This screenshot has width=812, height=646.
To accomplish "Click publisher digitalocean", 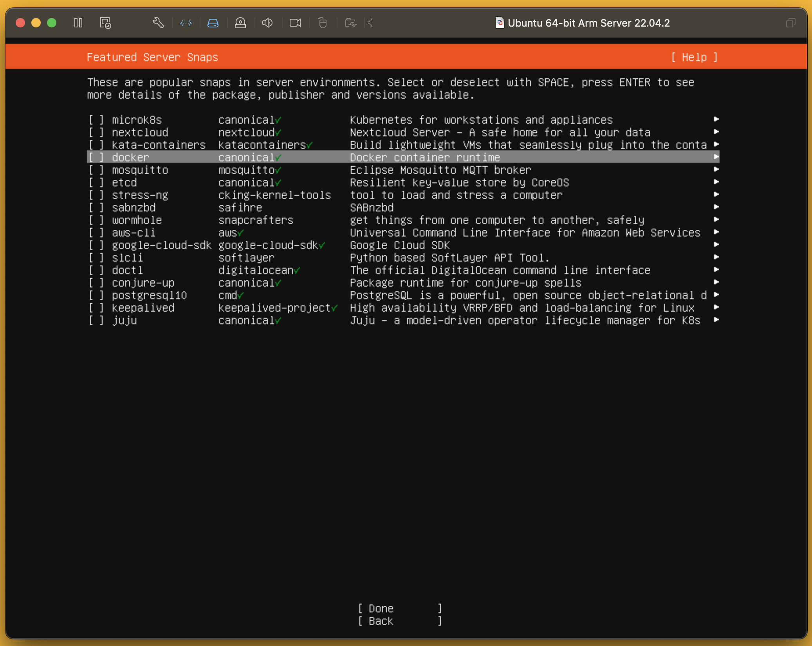I will point(256,271).
